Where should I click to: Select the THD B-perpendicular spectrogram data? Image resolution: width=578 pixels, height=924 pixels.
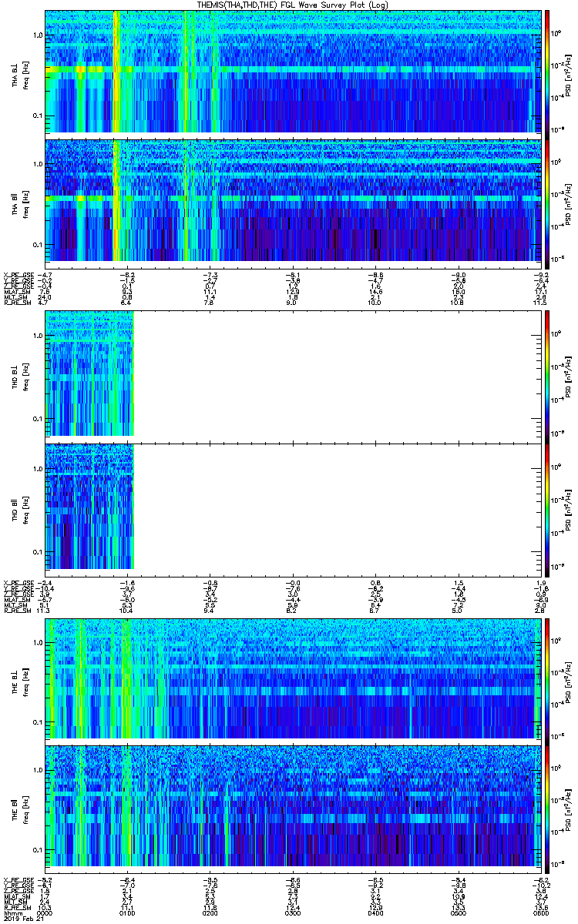[x=89, y=373]
